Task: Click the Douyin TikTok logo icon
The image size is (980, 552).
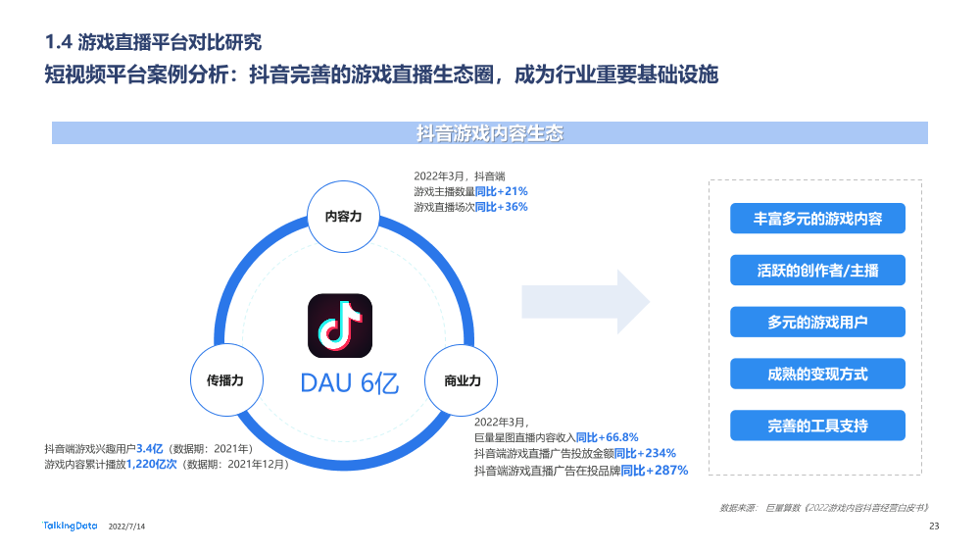Action: (340, 326)
